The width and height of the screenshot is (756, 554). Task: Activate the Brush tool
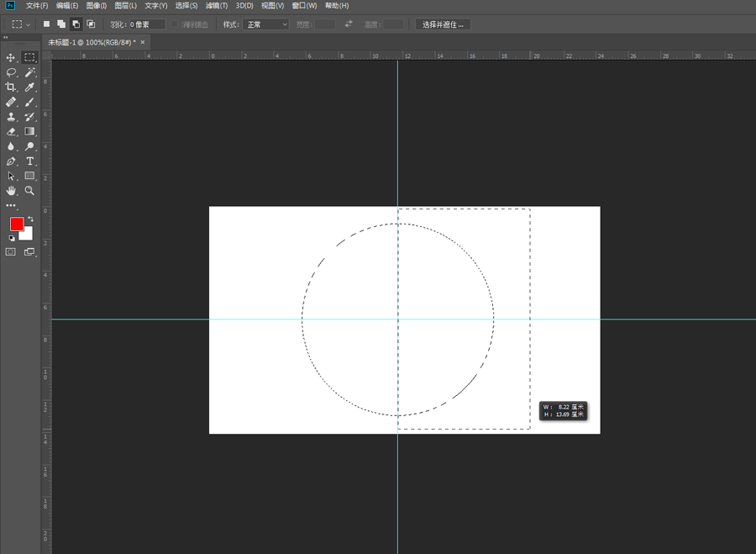(x=30, y=103)
